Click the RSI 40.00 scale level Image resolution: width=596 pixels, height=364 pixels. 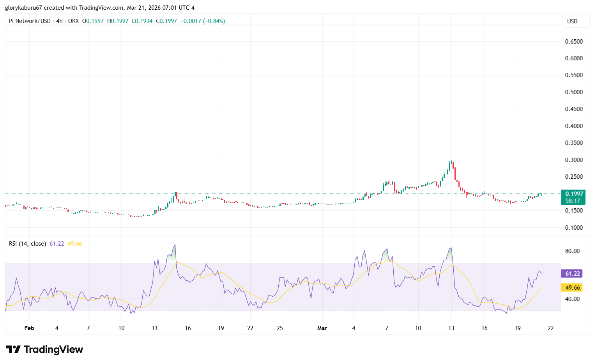click(x=572, y=299)
